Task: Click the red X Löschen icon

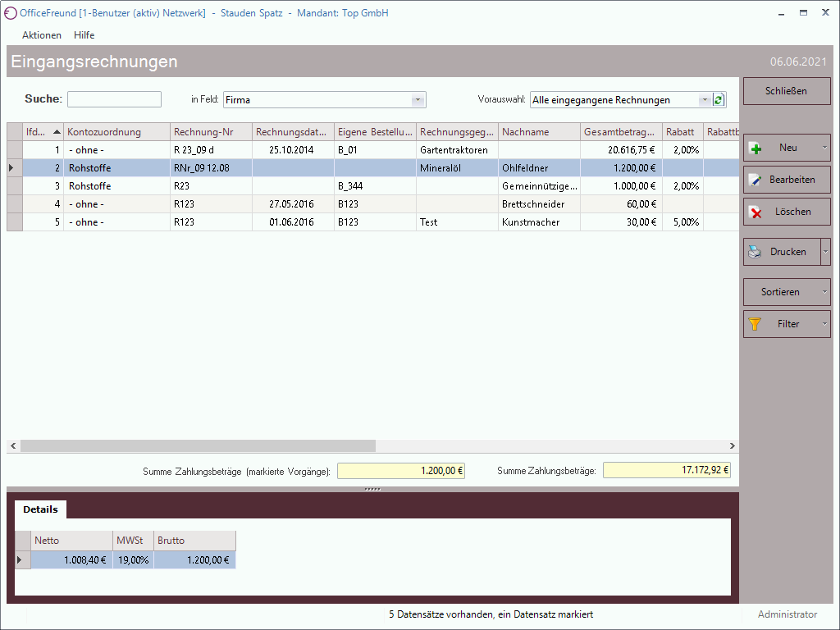Action: (x=756, y=212)
